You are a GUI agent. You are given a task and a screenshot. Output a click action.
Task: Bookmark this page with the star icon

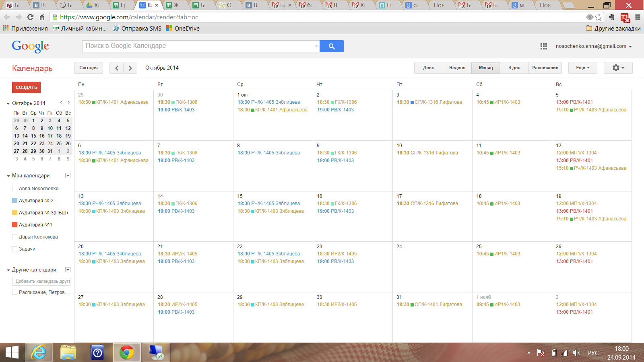coord(599,17)
